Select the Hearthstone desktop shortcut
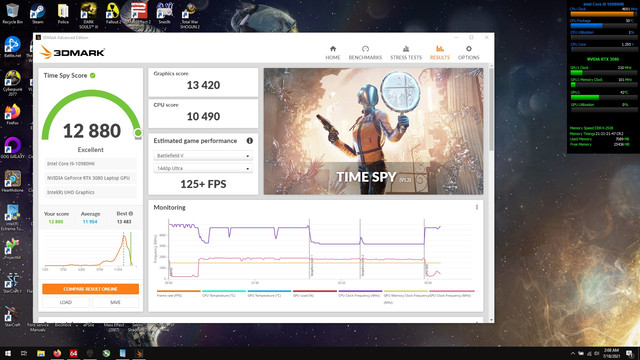 [x=13, y=182]
